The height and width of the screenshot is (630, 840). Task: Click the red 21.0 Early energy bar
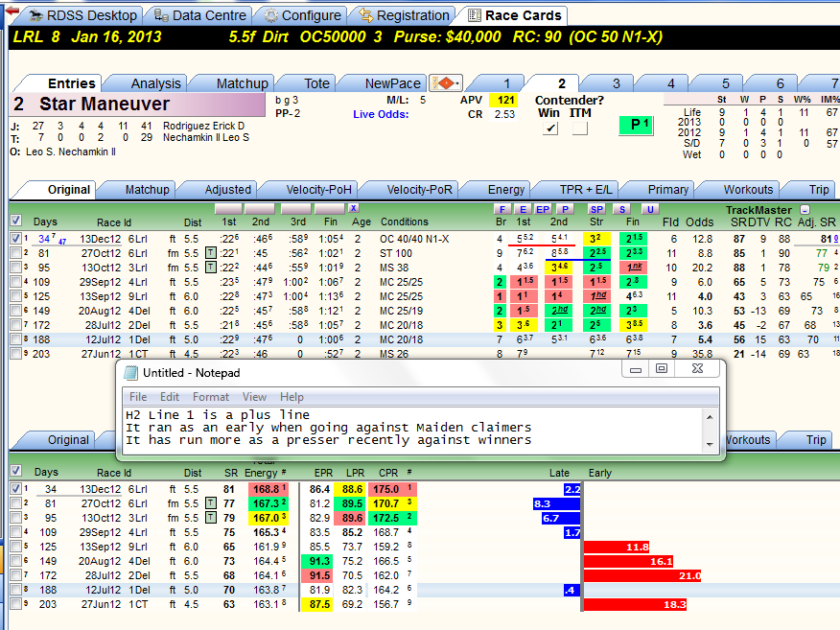point(642,575)
